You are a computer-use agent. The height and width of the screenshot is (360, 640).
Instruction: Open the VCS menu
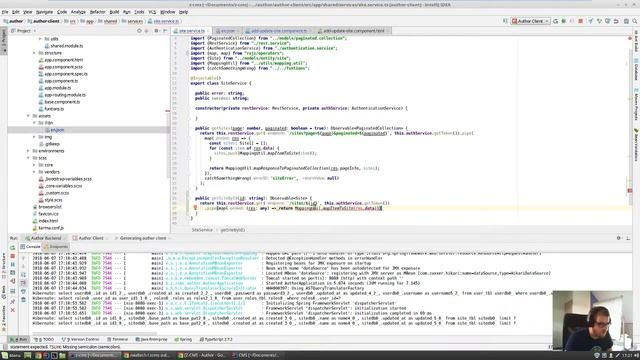click(x=152, y=12)
